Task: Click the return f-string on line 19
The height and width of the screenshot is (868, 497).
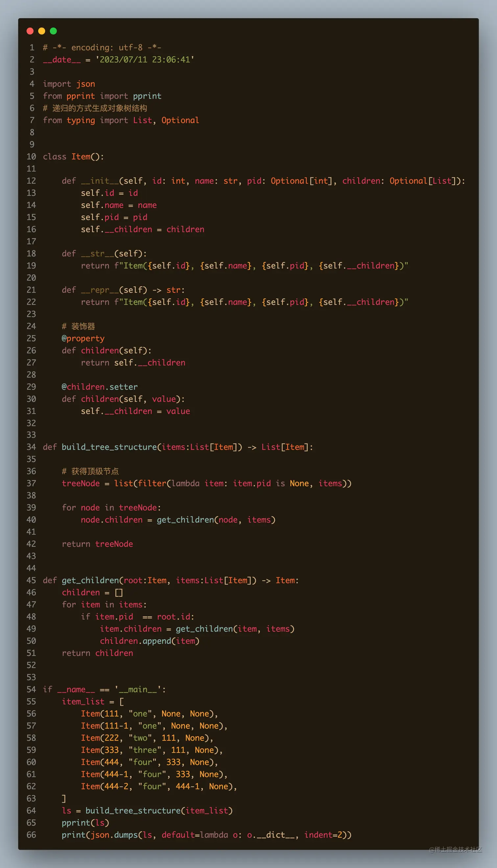Action: pos(245,266)
